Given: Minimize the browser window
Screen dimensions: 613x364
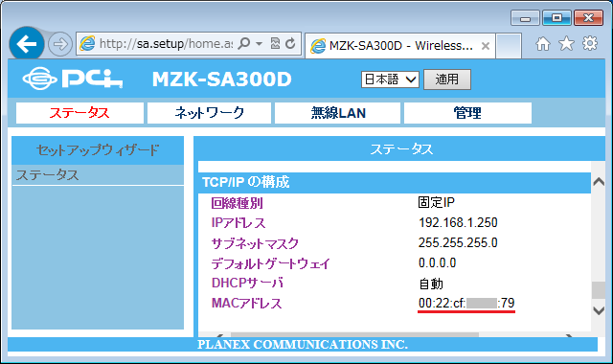Looking at the screenshot, I should click(x=525, y=18).
